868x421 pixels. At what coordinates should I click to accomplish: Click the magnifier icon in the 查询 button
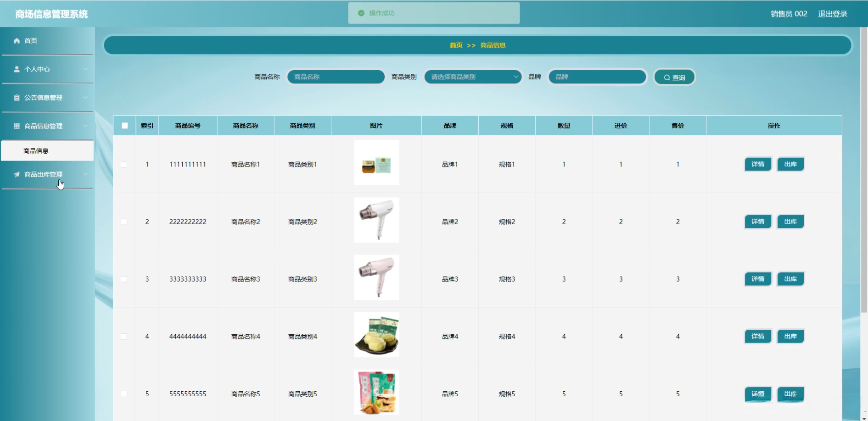coord(667,78)
